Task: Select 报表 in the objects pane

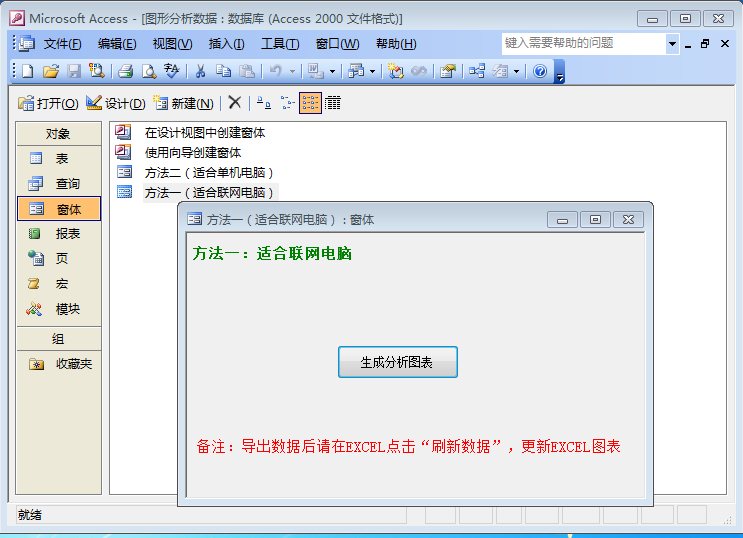Action: point(59,234)
